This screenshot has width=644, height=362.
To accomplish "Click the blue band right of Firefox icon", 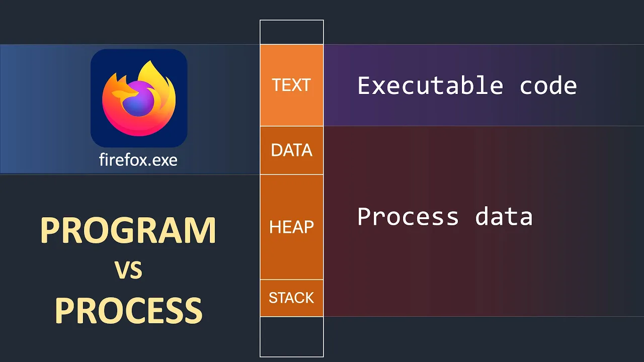I will [x=224, y=109].
